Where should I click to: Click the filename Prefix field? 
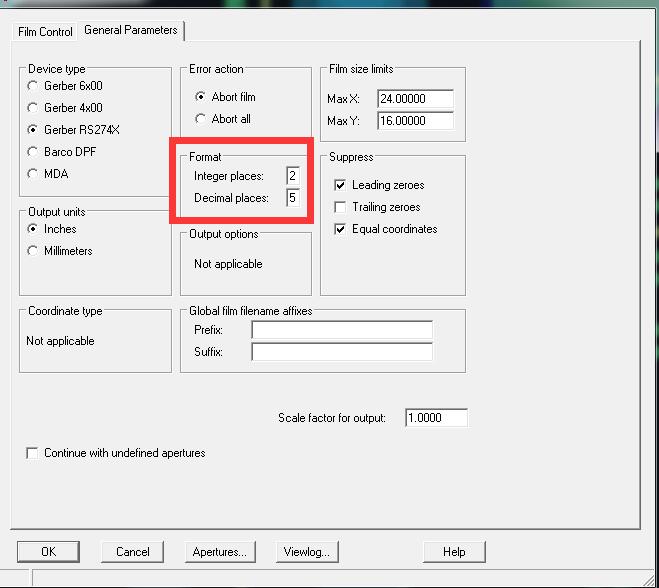coord(342,330)
